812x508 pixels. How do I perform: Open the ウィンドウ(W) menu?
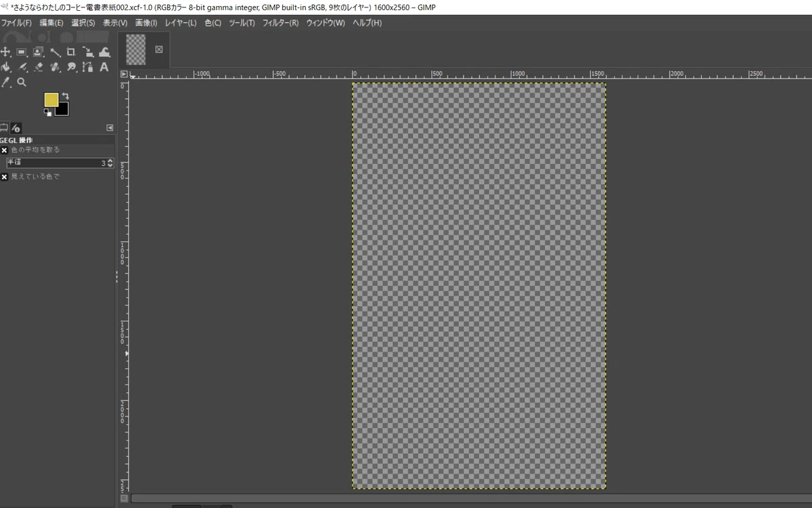click(x=325, y=23)
